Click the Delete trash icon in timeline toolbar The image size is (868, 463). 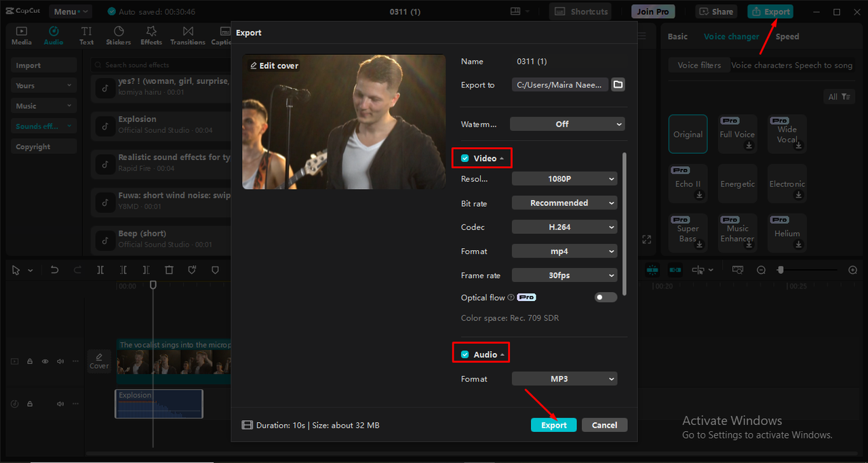170,270
